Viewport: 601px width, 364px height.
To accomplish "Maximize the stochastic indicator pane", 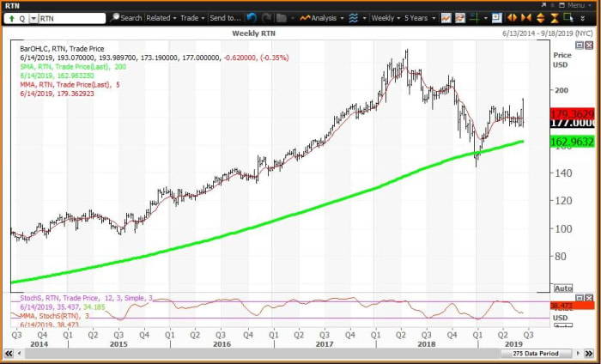I will [580, 298].
